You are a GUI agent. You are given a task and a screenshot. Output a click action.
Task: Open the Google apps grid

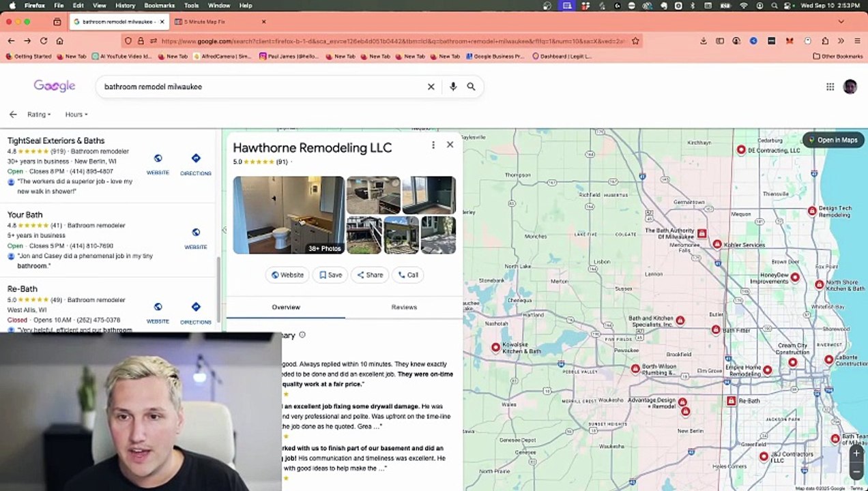[830, 87]
